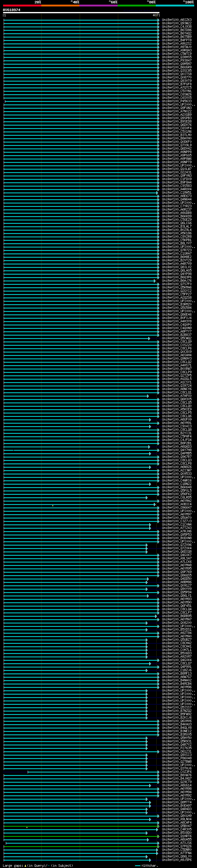Click the white query sequence bar
This screenshot has width=197, height=868.
tap(81, 13)
